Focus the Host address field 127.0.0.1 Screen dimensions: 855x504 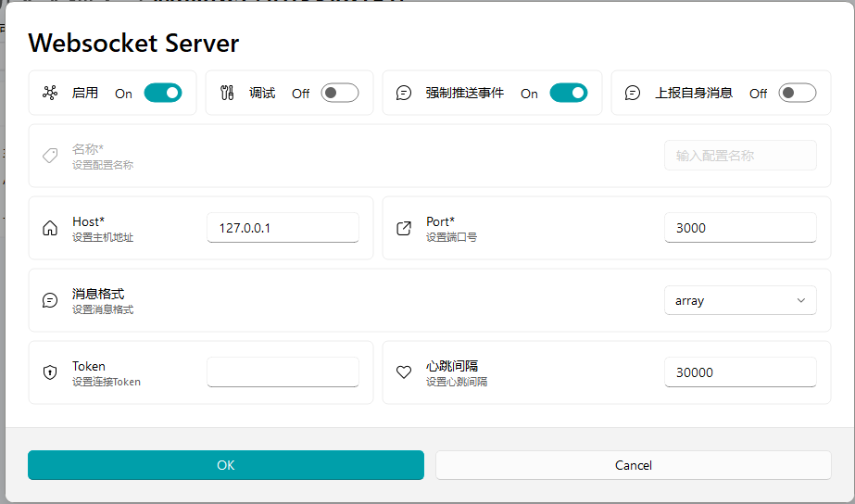coord(283,228)
